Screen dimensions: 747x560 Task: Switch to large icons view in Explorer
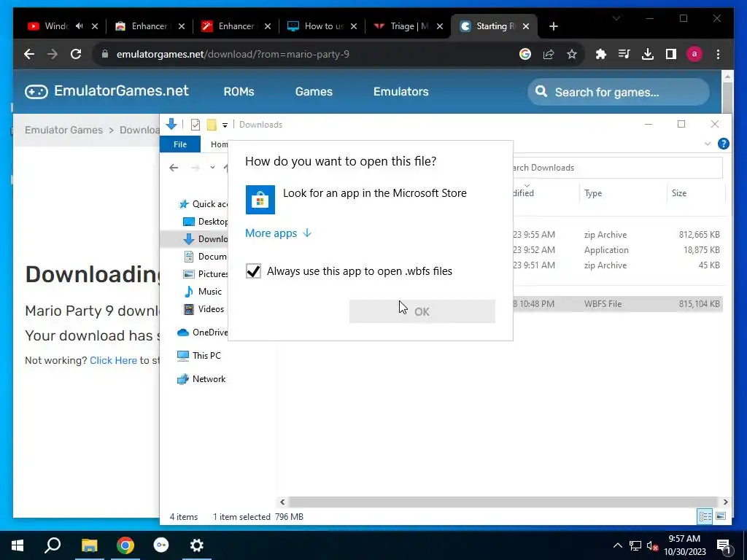pyautogui.click(x=721, y=517)
